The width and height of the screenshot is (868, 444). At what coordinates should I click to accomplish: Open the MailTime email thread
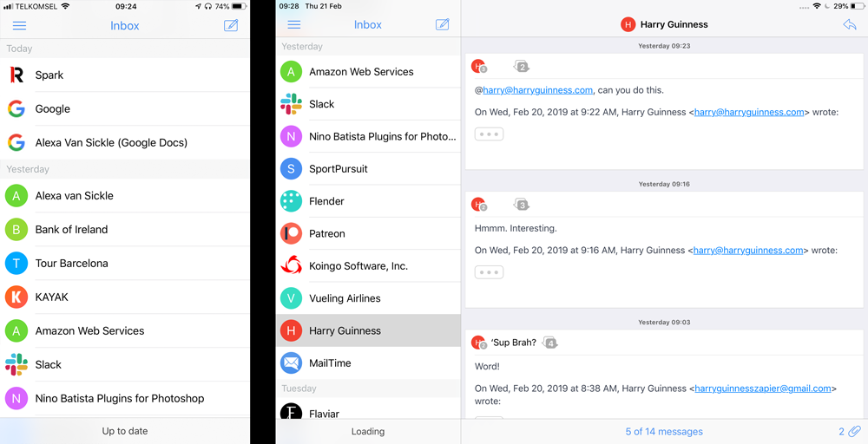pos(368,363)
